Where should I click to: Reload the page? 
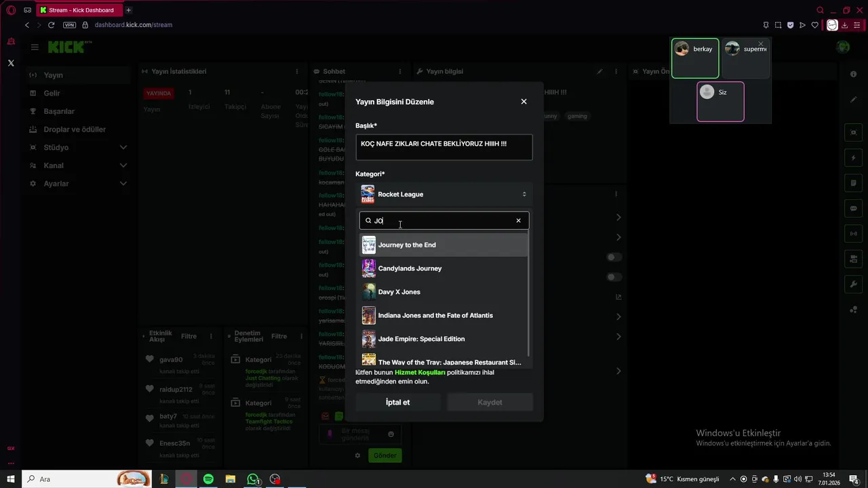[x=51, y=25]
